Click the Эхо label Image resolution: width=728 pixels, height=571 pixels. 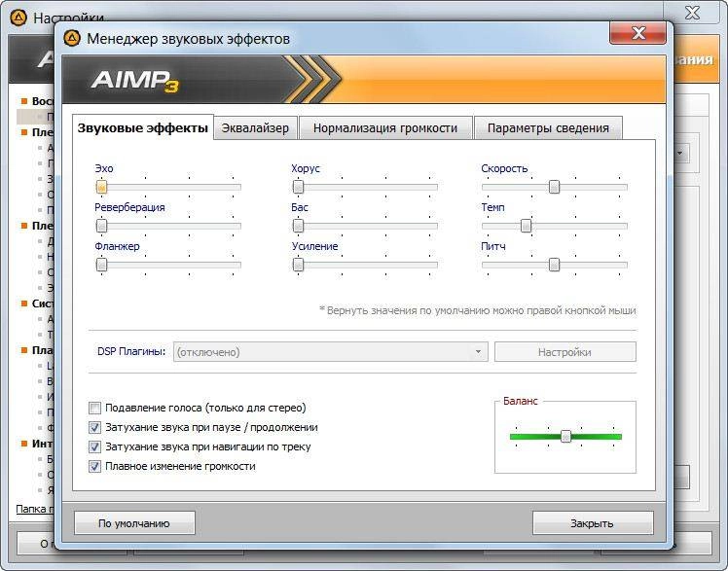104,168
